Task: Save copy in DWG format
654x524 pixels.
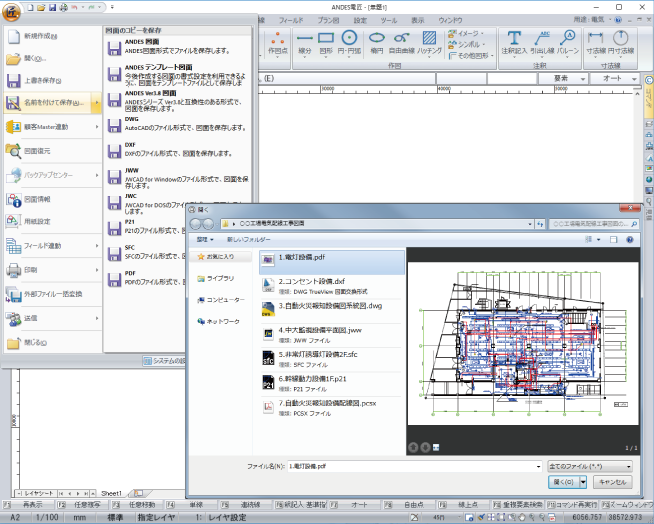Action: coord(178,124)
